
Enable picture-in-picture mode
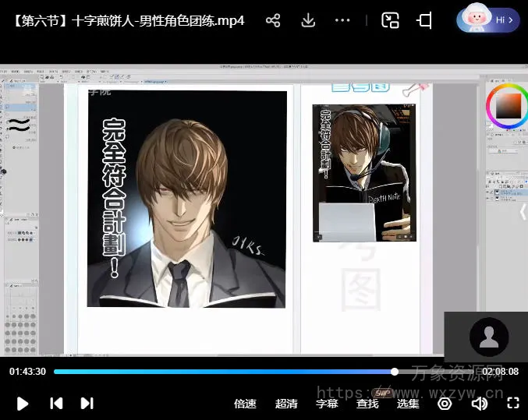pyautogui.click(x=390, y=21)
